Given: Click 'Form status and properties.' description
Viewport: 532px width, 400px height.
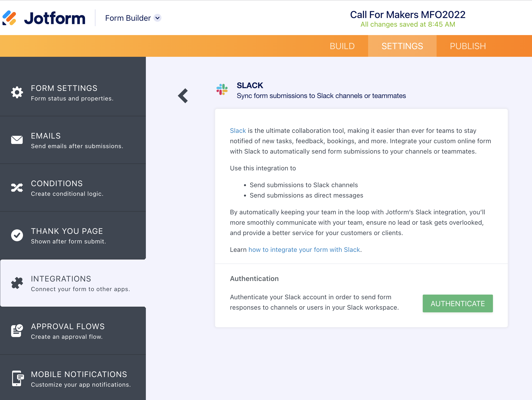Looking at the screenshot, I should point(72,99).
